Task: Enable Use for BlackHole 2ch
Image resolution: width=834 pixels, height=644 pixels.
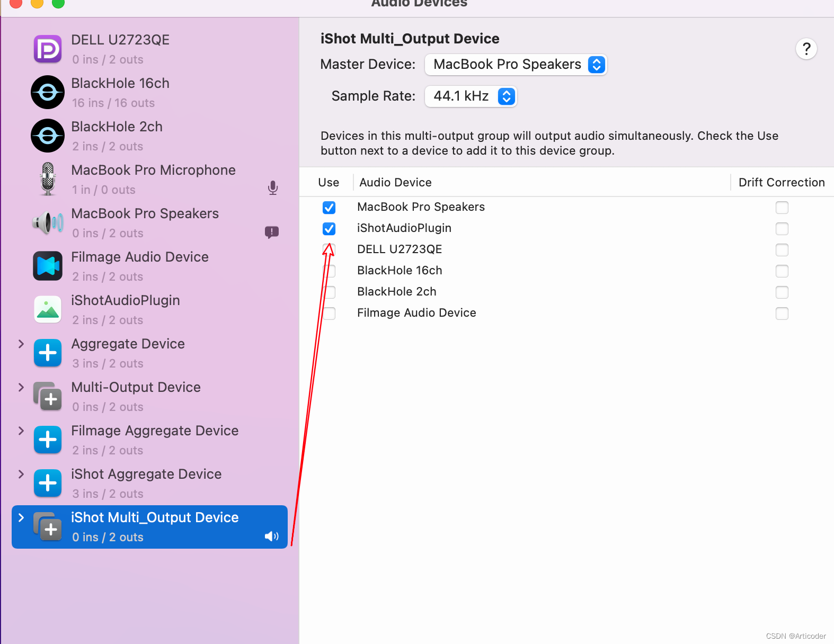Action: click(x=329, y=292)
